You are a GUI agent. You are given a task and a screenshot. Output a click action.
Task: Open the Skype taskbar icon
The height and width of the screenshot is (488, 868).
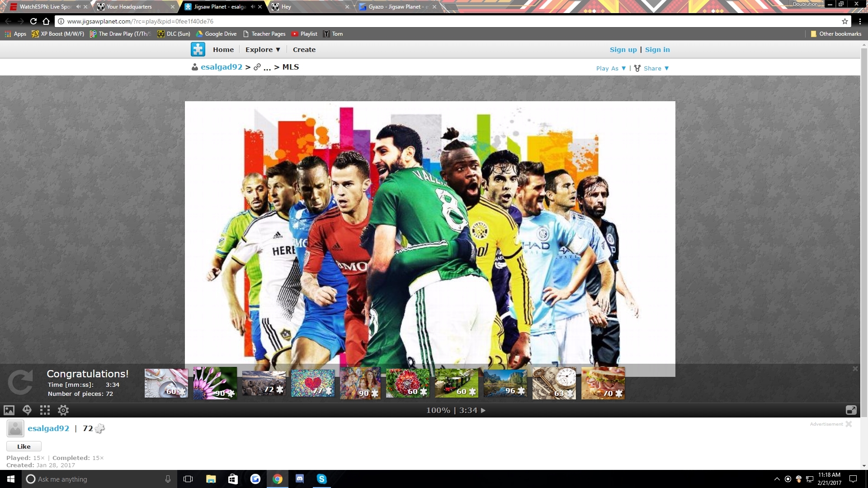coord(321,479)
